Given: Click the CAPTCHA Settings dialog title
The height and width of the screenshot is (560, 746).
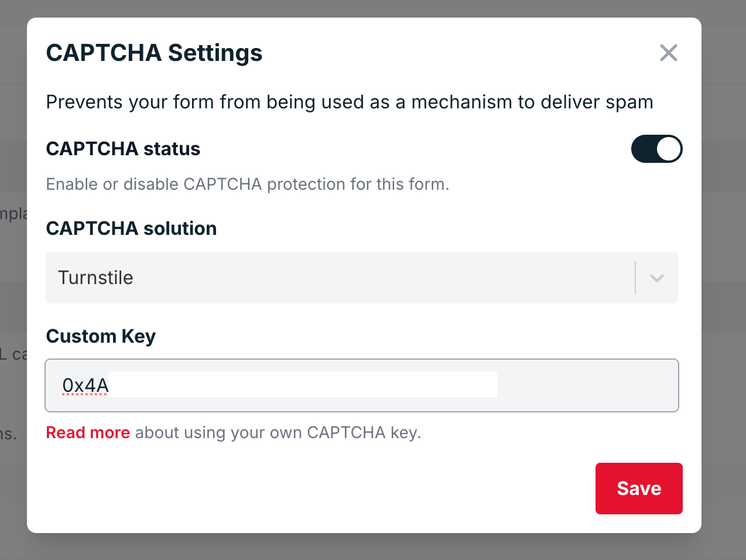Looking at the screenshot, I should pyautogui.click(x=154, y=53).
